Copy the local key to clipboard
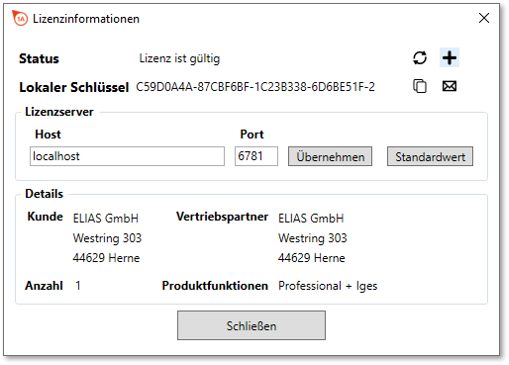 tap(420, 86)
